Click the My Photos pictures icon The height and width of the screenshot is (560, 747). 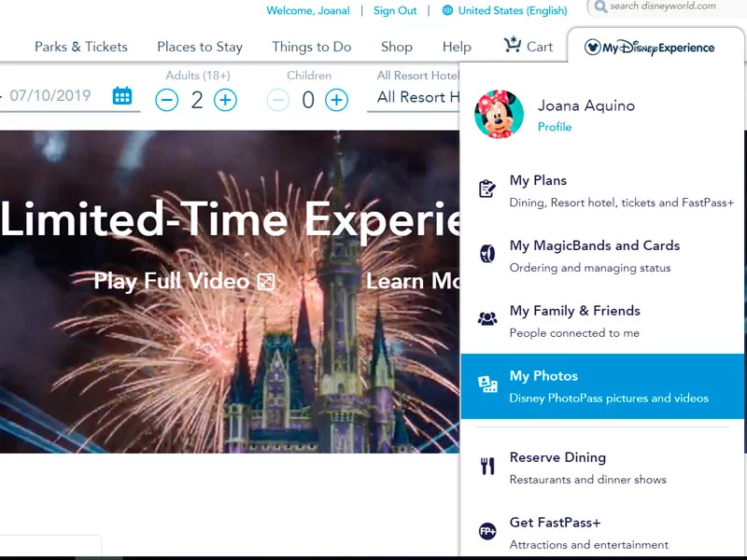pyautogui.click(x=487, y=384)
